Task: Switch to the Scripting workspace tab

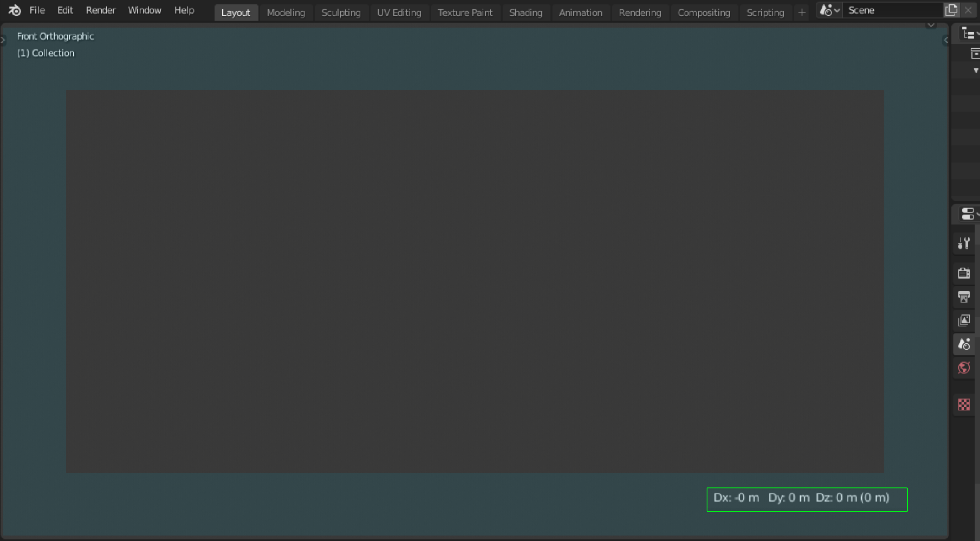Action: point(765,12)
